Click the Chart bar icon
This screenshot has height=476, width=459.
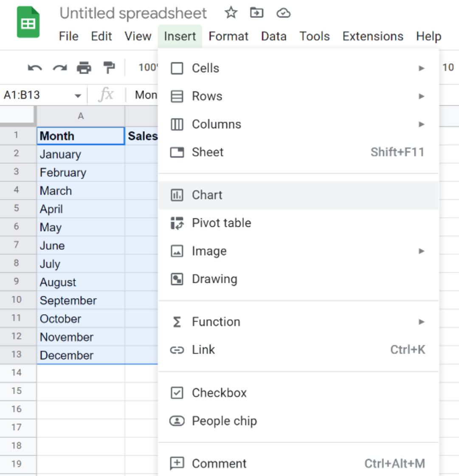[x=177, y=195]
